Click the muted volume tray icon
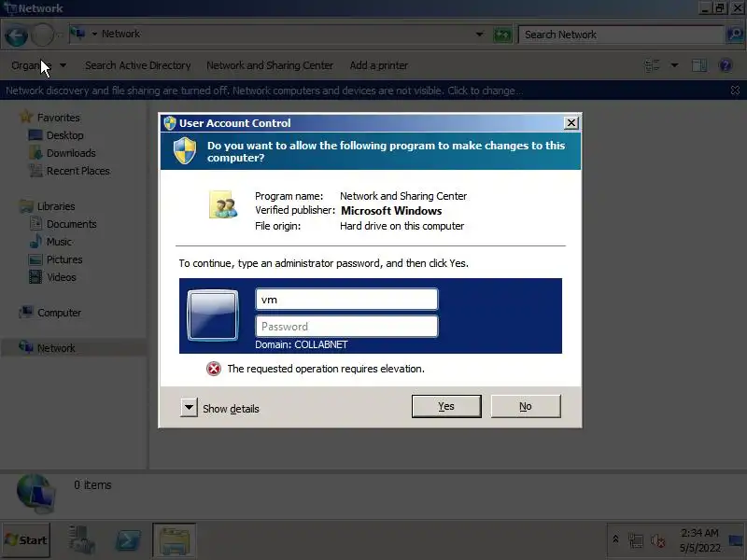Image resolution: width=747 pixels, height=560 pixels. (x=658, y=540)
